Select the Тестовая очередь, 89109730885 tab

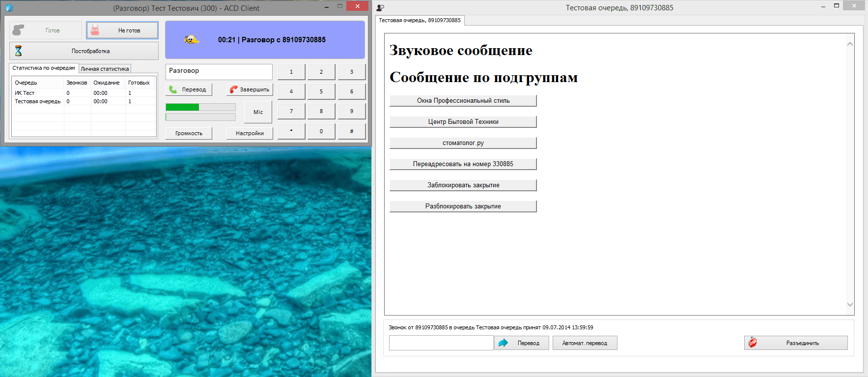420,20
